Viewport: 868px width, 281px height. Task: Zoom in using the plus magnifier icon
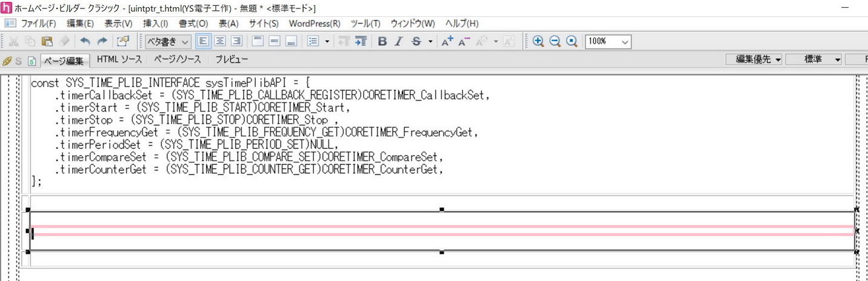[x=538, y=41]
